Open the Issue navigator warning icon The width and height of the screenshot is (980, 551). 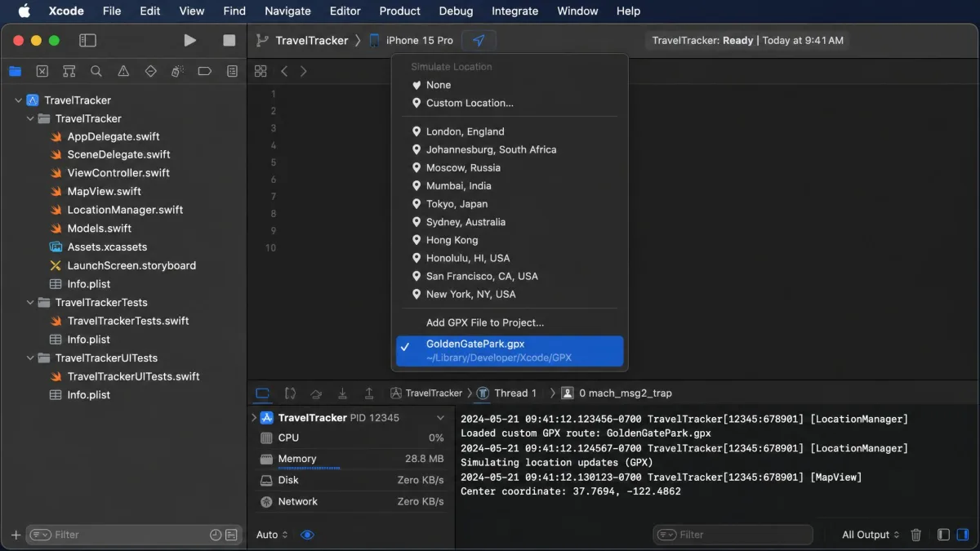123,71
